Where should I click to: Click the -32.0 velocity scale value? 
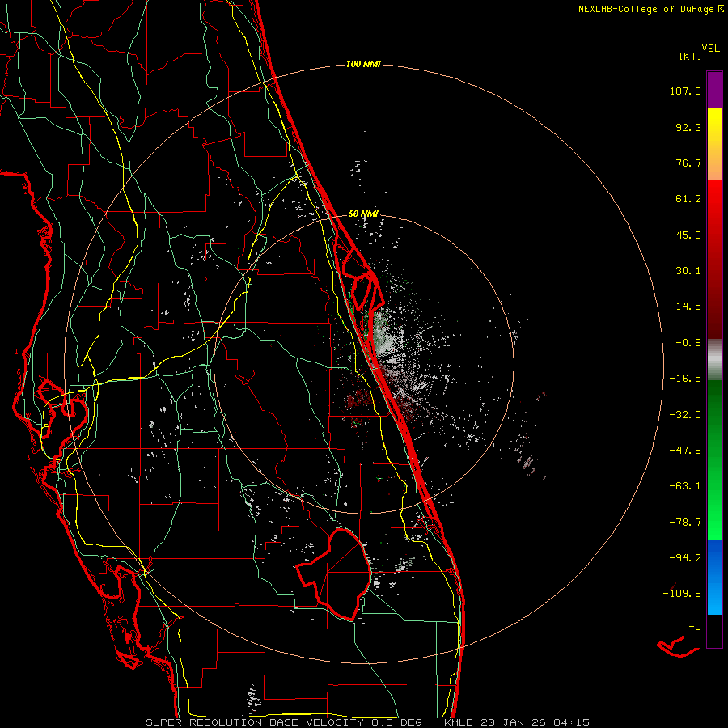point(685,415)
